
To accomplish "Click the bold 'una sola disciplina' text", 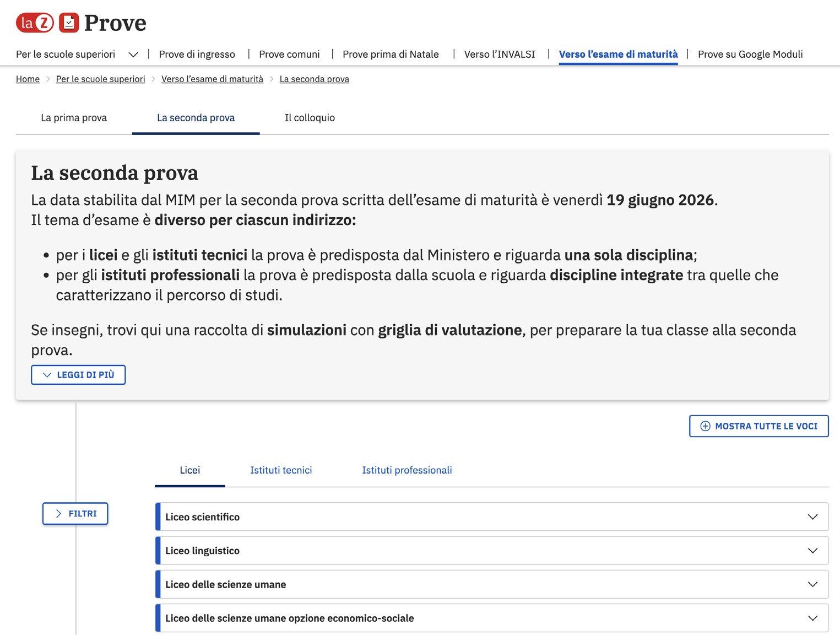I will (x=628, y=255).
